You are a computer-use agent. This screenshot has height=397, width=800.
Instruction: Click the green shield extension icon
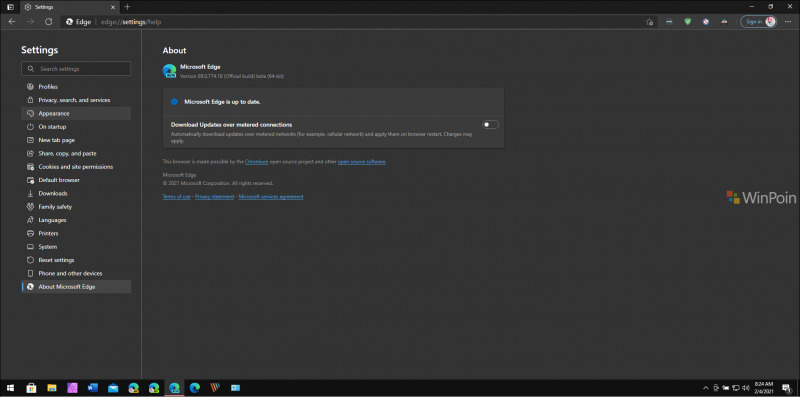pos(687,21)
